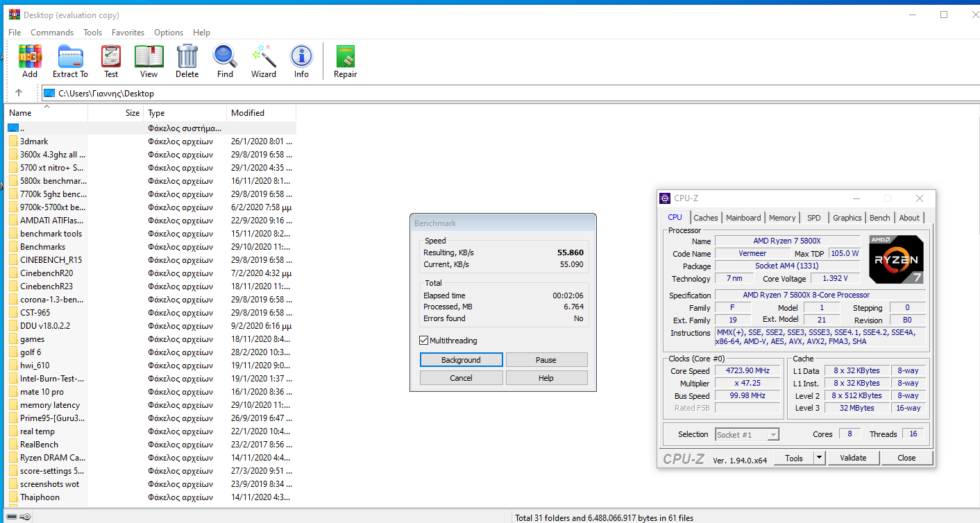Click the folder icon of games
The width and height of the screenshot is (980, 523).
(x=13, y=339)
